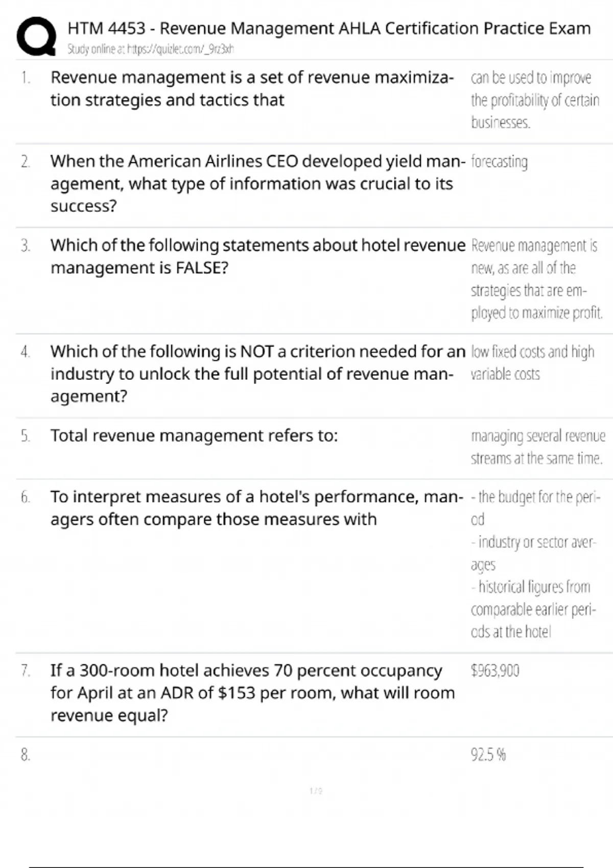Select answer 'low fixed costs and high variable costs'
This screenshot has height=868, width=613.
tap(532, 363)
